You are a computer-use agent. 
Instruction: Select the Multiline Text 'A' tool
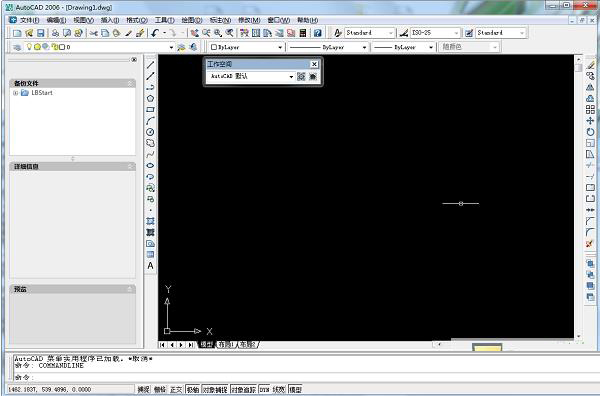pos(150,266)
